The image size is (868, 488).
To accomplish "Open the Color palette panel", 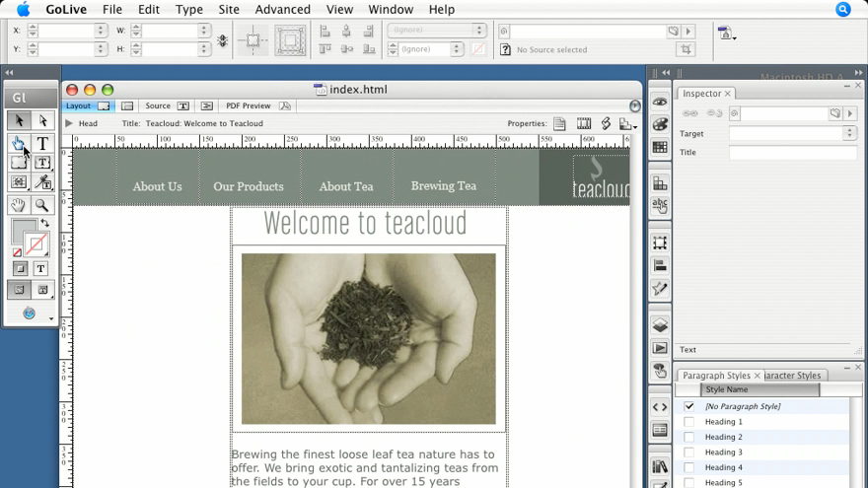I will coord(660,124).
